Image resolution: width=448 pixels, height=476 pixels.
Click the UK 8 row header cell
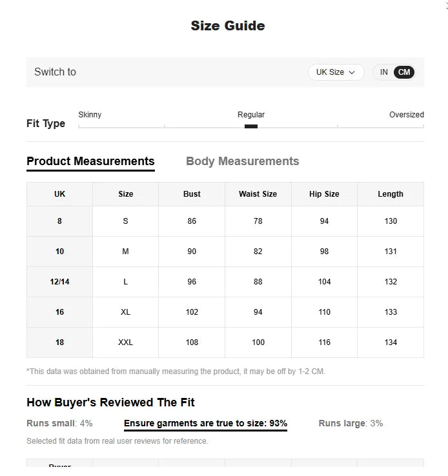point(59,221)
